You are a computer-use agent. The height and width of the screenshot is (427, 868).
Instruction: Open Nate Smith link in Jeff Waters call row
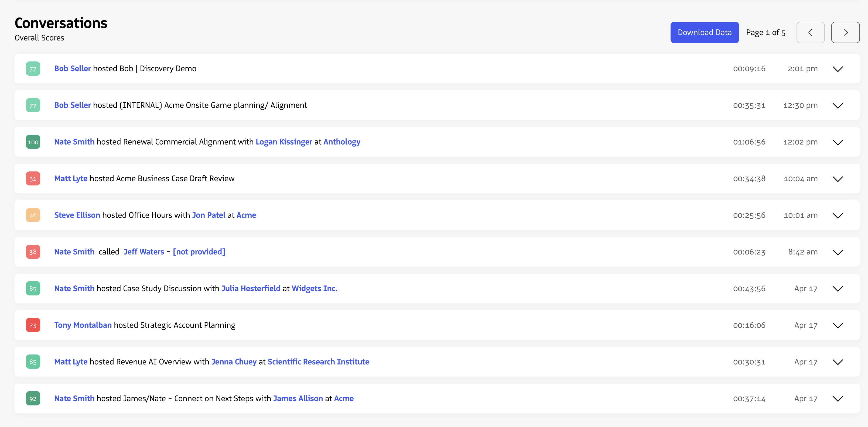[x=74, y=252]
